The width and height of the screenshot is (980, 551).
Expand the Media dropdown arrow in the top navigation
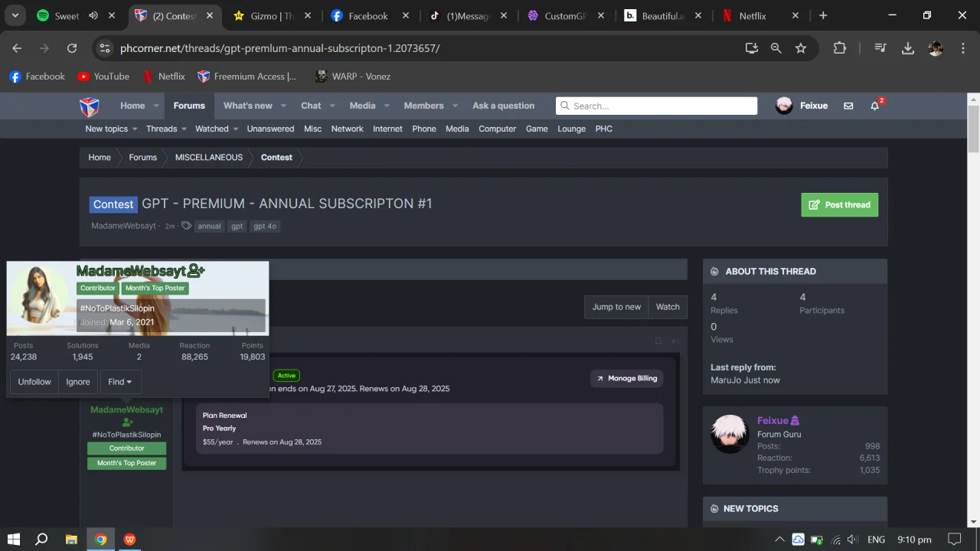coord(387,106)
